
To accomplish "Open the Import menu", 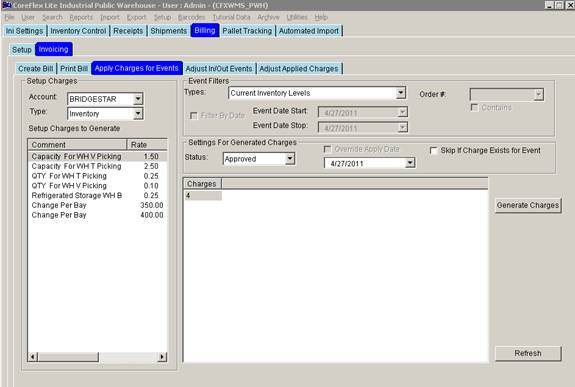I will pos(110,17).
